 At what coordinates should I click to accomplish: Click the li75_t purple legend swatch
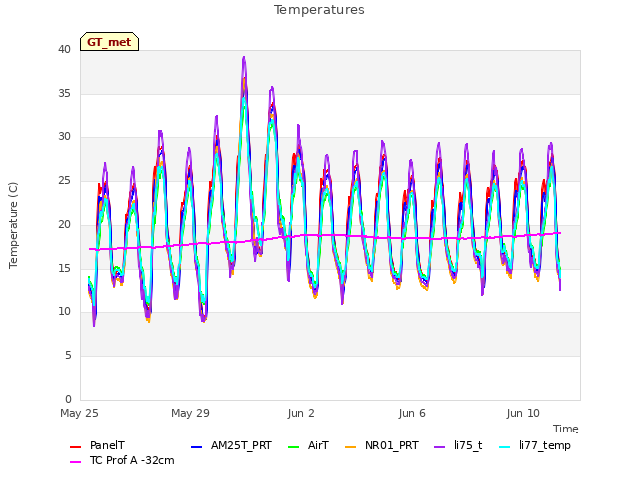439,447
